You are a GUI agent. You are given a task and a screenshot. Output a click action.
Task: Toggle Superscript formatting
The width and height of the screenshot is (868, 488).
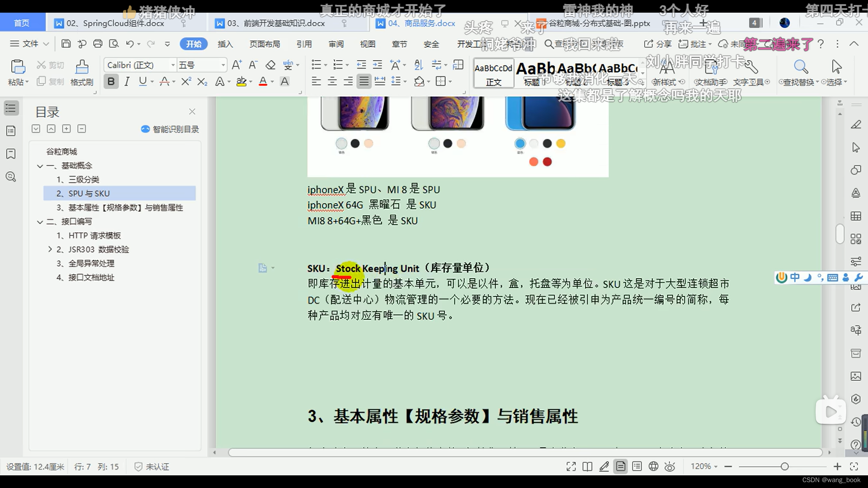pyautogui.click(x=186, y=81)
